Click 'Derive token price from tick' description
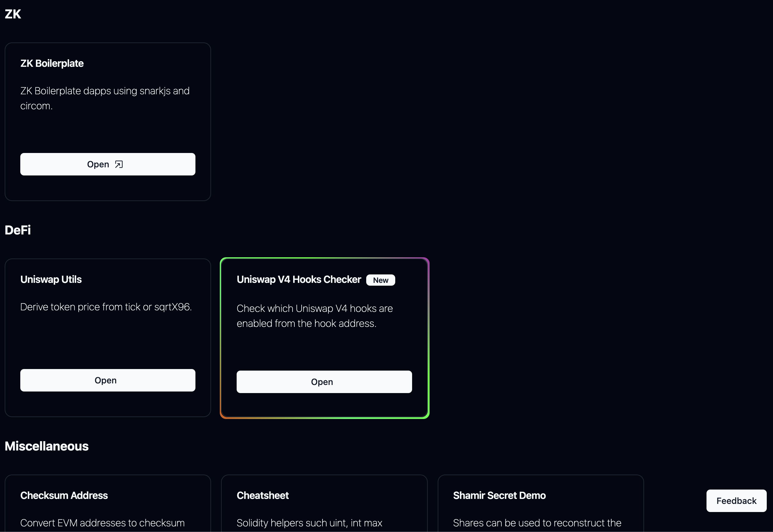The width and height of the screenshot is (773, 532). (106, 307)
